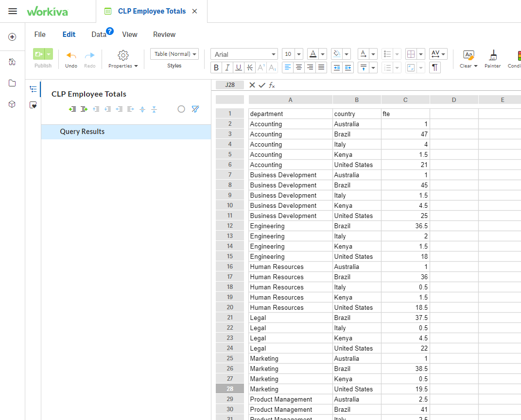
Task: Click the Data tab help badge
Action: coord(110,31)
